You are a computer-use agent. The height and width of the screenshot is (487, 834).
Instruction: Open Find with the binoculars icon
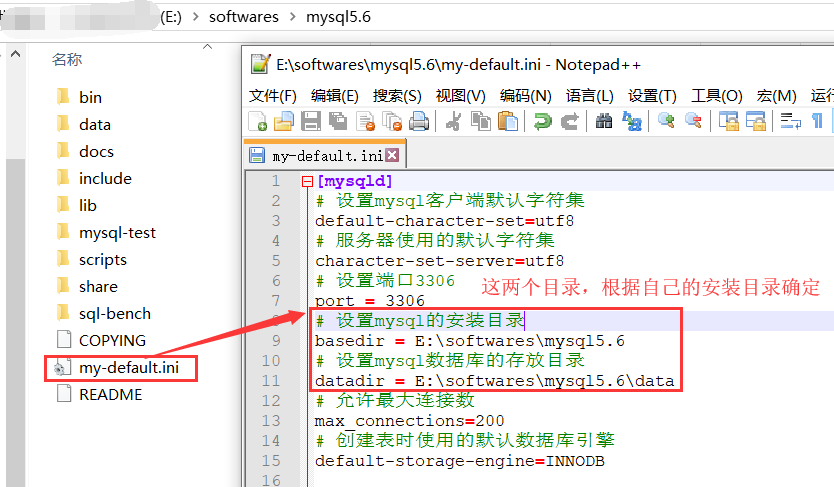[604, 121]
